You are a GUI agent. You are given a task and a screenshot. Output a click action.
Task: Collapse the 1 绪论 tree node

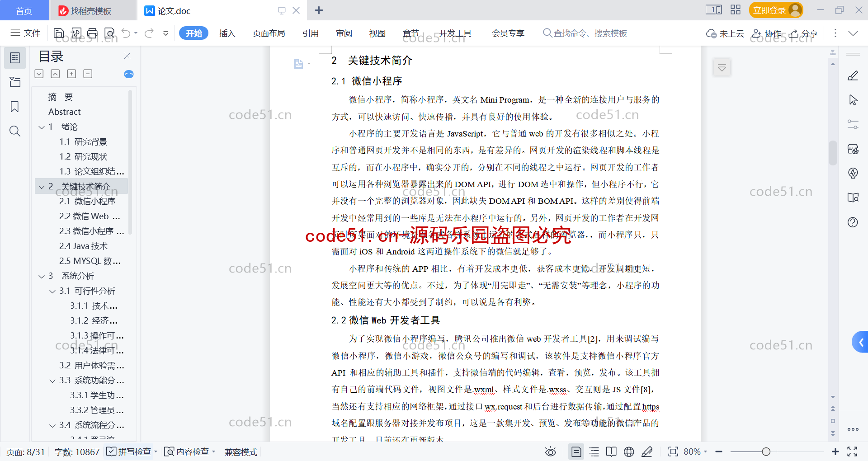[x=42, y=127]
